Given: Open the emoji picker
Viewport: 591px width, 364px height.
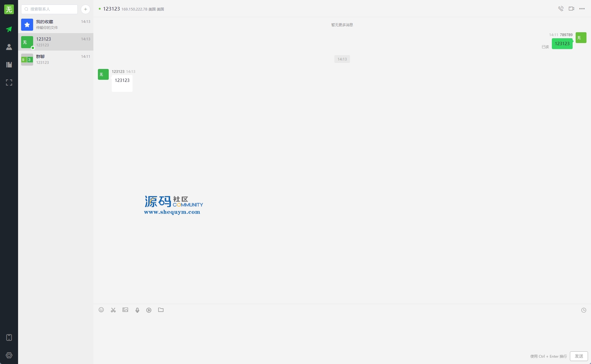Looking at the screenshot, I should coord(101,310).
